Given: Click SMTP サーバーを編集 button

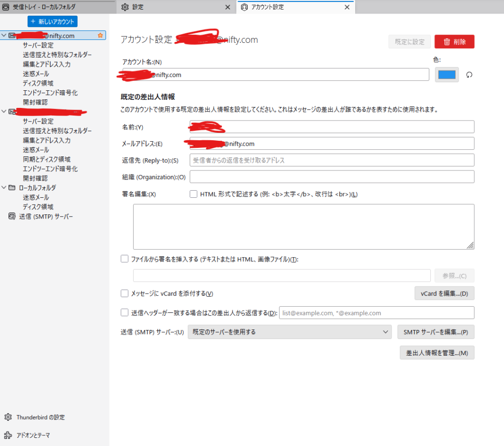Looking at the screenshot, I should point(435,332).
